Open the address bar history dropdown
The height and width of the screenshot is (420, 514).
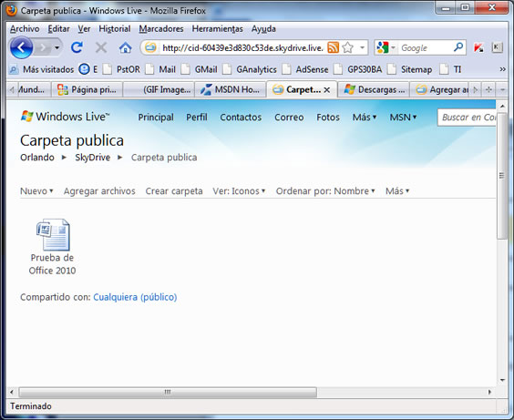coord(362,48)
